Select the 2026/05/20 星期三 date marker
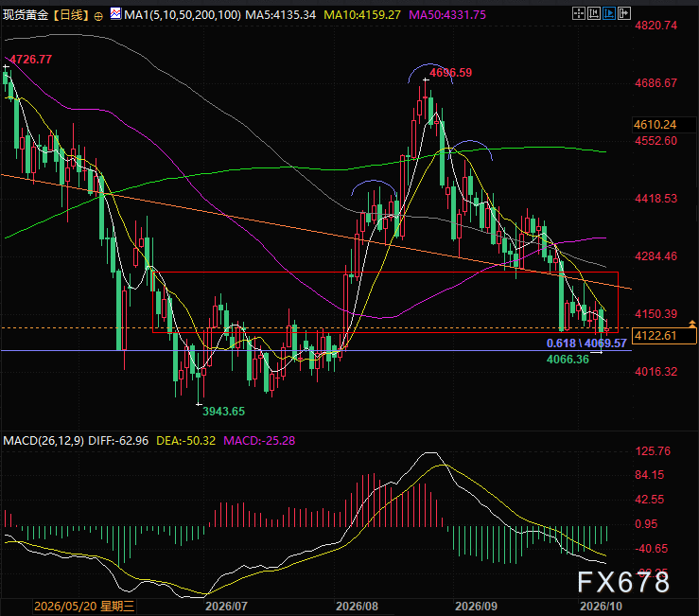The width and height of the screenshot is (699, 616). [x=84, y=607]
